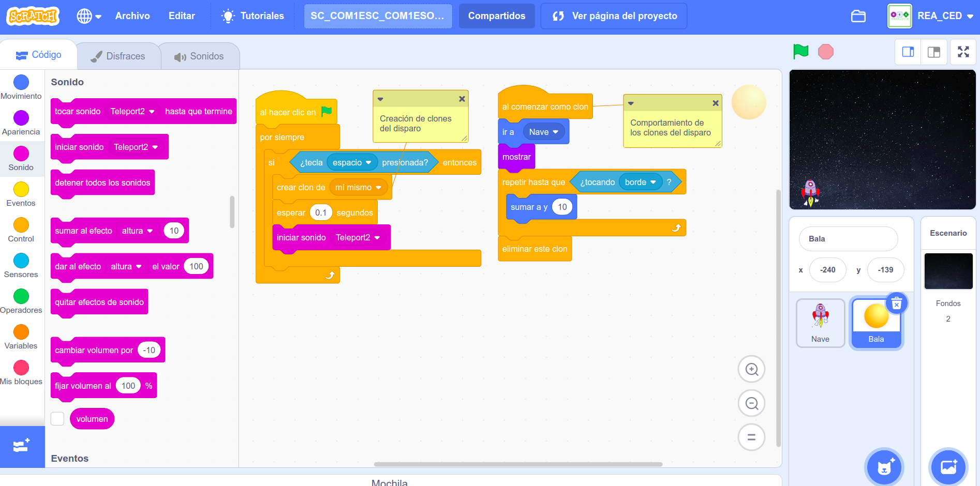
Task: Collapse the 'Creación de clones' comment
Action: coord(380,99)
